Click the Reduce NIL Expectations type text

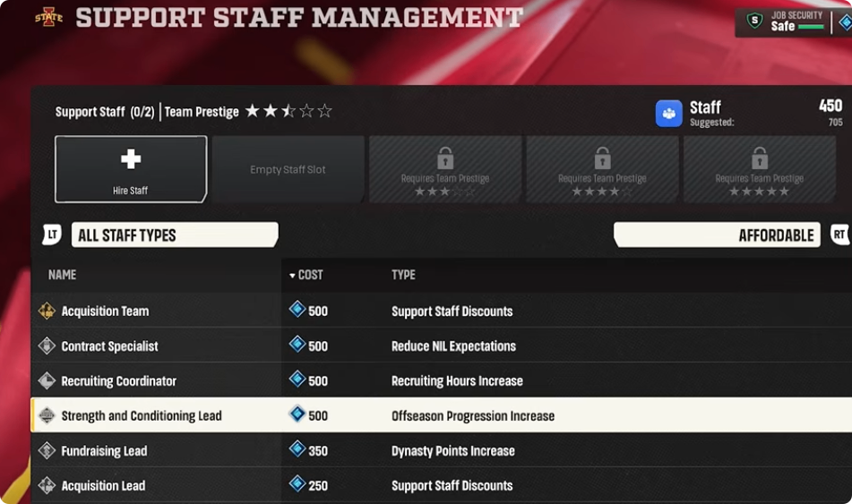453,346
